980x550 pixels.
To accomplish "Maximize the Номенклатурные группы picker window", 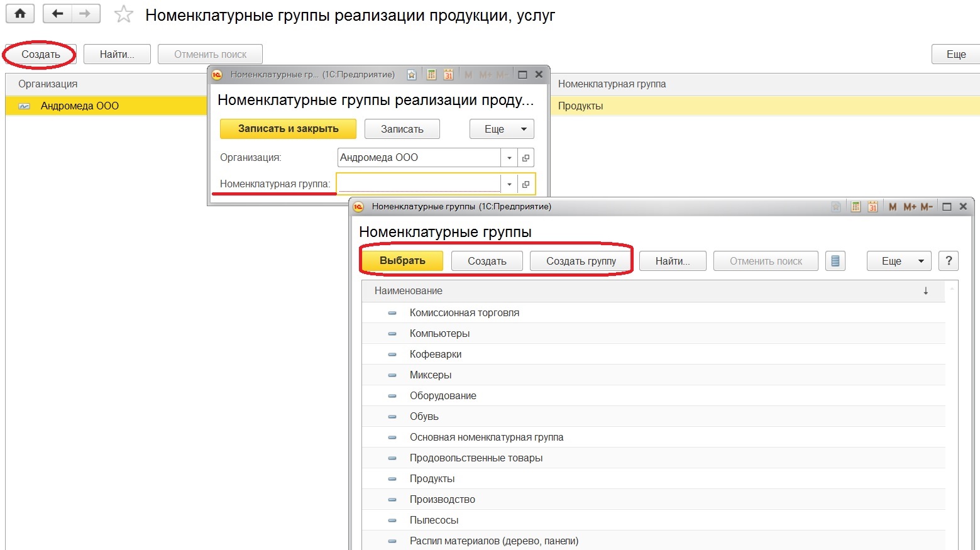I will coord(947,207).
